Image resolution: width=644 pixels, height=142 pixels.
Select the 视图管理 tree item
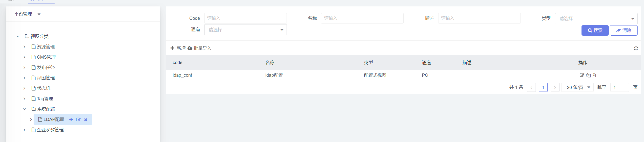point(46,78)
